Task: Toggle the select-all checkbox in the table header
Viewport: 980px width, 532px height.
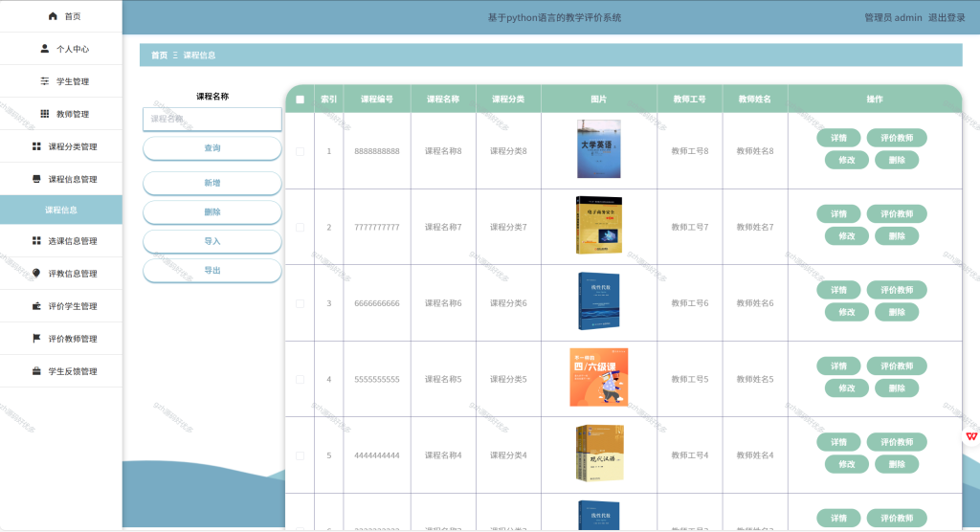Action: (x=300, y=100)
